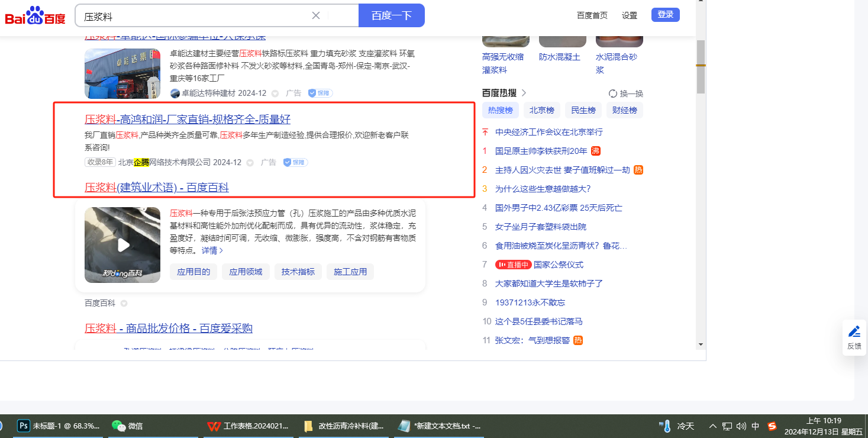Screen dimensions: 868x438
Task: Open hot topic 大家都知道大学生是软柿子了
Action: [549, 284]
